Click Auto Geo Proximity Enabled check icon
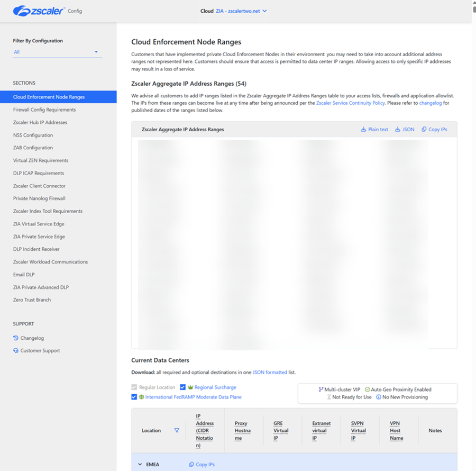This screenshot has width=476, height=471. [x=368, y=390]
